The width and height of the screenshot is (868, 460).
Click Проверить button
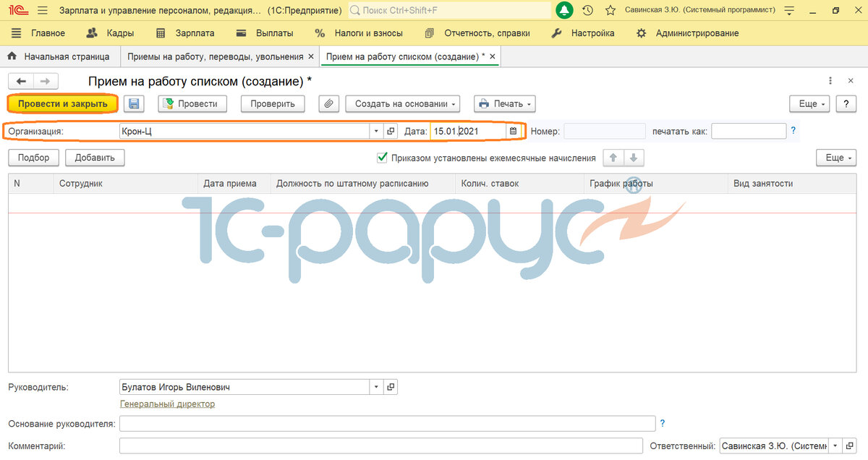click(x=273, y=104)
